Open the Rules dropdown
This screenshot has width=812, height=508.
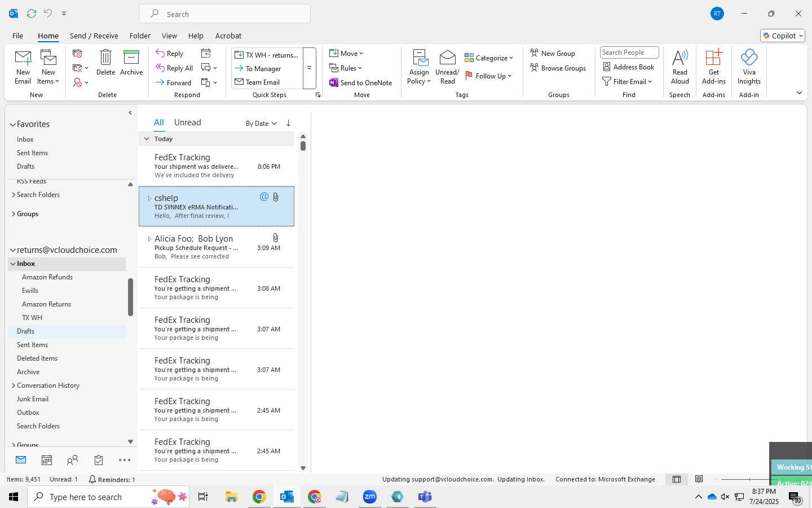pyautogui.click(x=346, y=68)
